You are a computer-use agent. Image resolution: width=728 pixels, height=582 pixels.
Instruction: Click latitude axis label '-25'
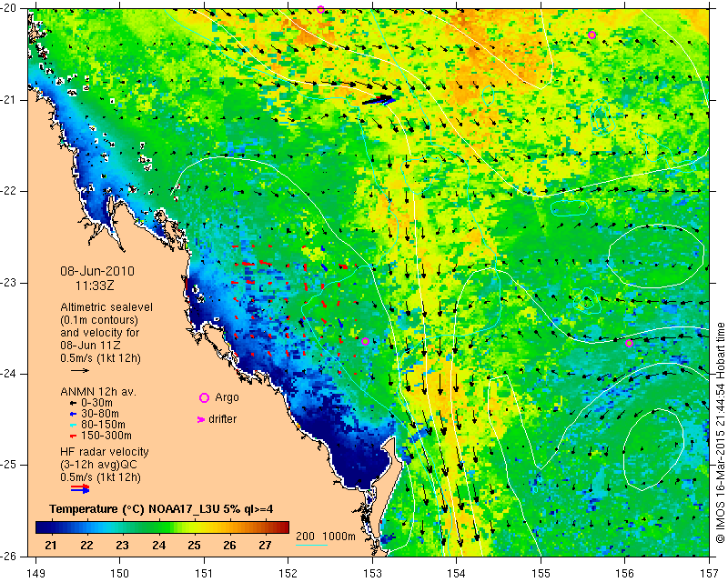8,465
